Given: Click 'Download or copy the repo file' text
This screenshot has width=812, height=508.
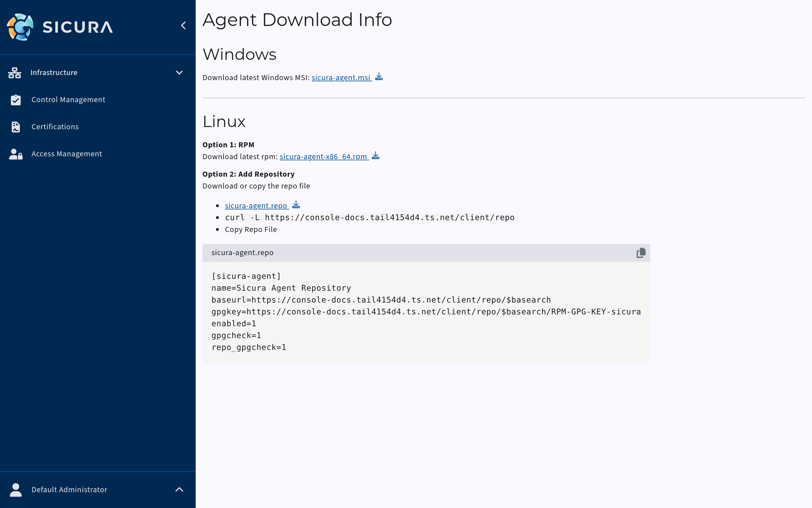Looking at the screenshot, I should click(x=256, y=186).
